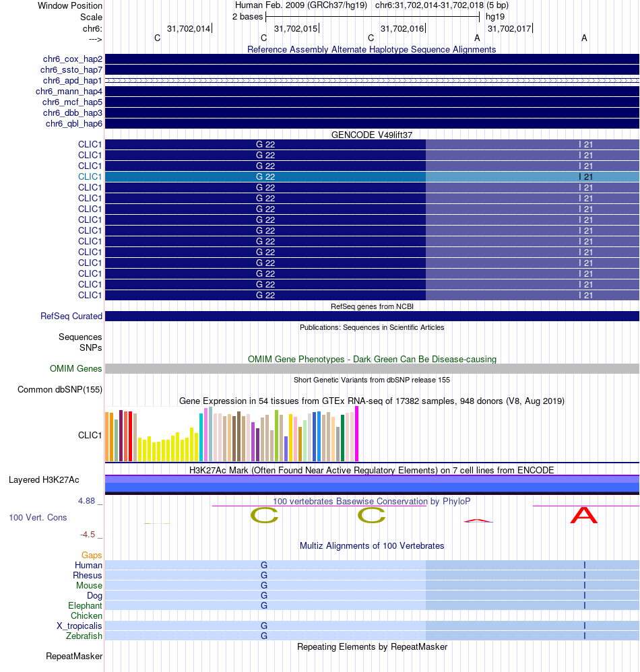
Task: Click 'Repeating Elements by RepeatMasker' title
Action: pyautogui.click(x=372, y=646)
